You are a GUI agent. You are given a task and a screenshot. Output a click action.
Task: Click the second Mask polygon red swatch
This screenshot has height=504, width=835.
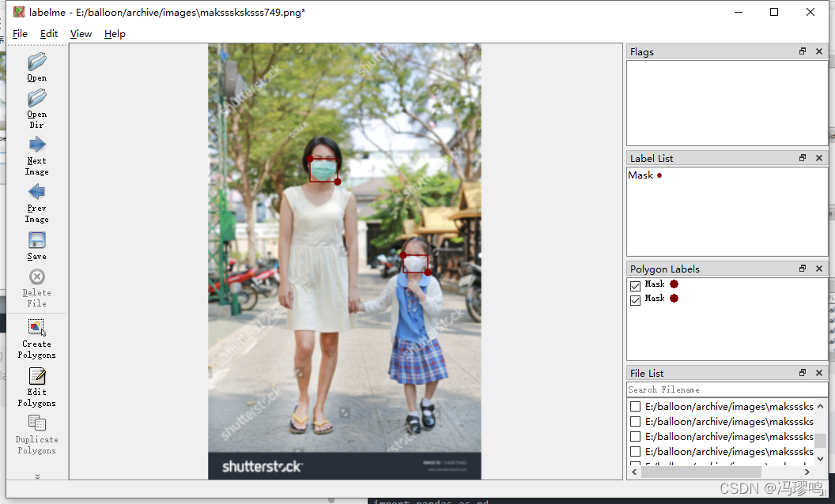pos(674,298)
